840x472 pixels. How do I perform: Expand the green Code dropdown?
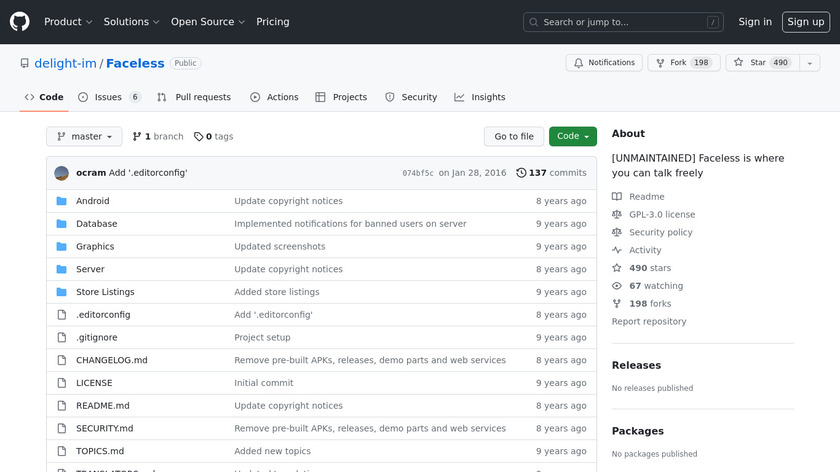pos(572,137)
